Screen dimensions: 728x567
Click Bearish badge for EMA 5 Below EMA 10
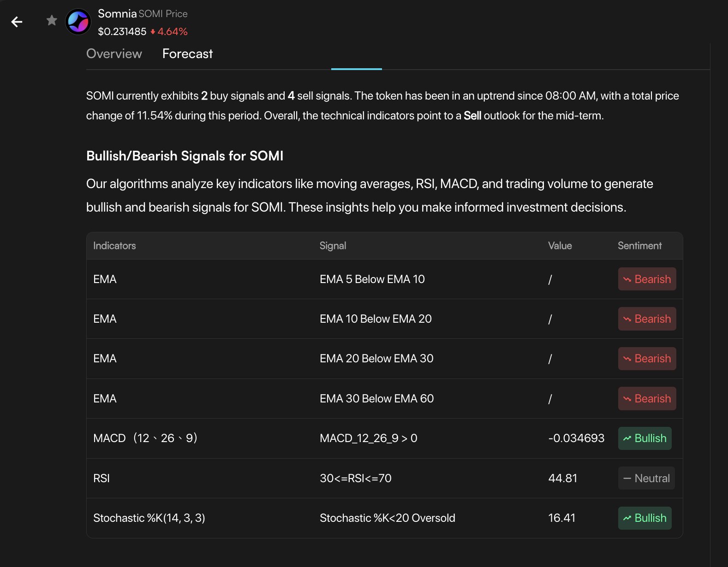pyautogui.click(x=647, y=279)
